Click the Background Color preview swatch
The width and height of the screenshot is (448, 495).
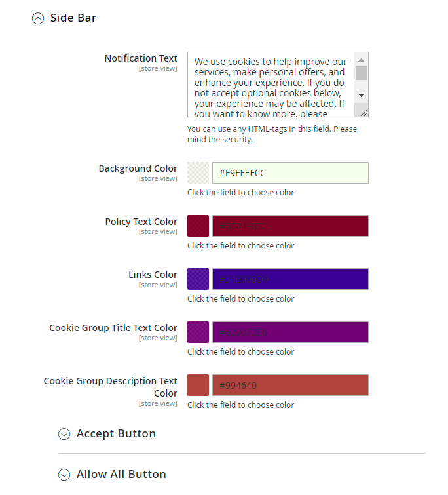pos(198,173)
